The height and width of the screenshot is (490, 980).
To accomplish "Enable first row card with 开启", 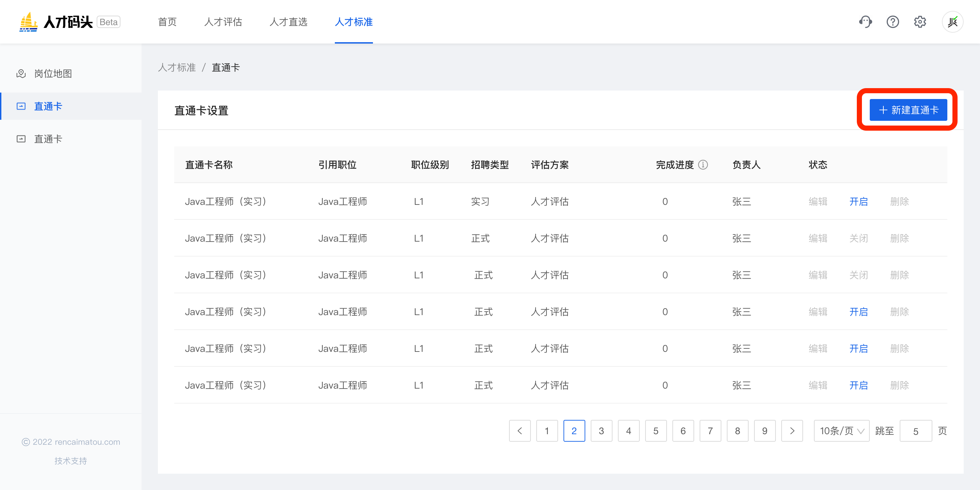I will [x=858, y=202].
